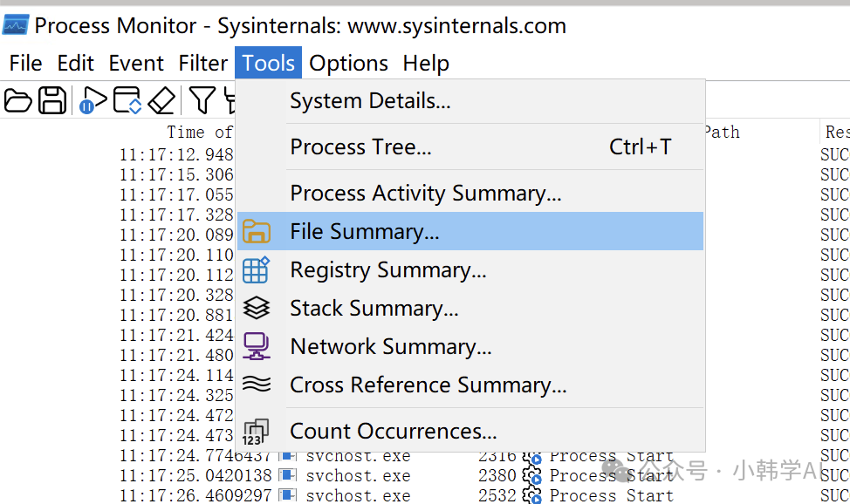Image resolution: width=850 pixels, height=504 pixels.
Task: Click the Filter funnel icon
Action: [202, 100]
